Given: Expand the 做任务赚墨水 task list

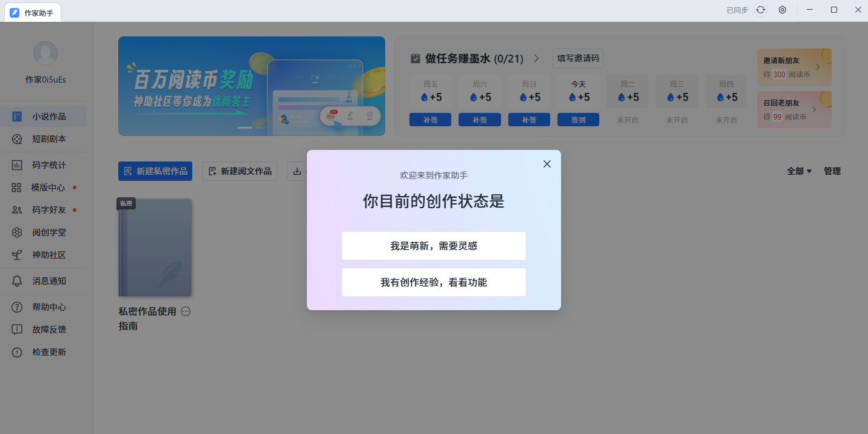Looking at the screenshot, I should coord(536,58).
